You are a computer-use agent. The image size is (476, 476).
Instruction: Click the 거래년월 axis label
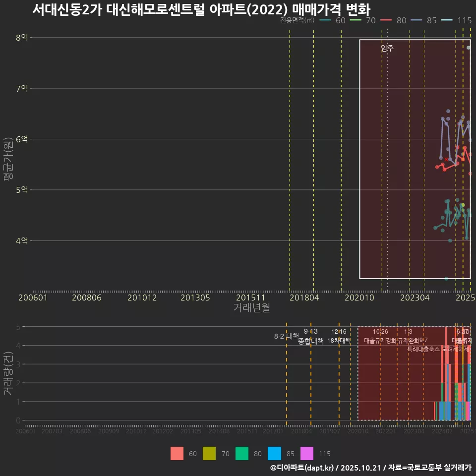click(x=252, y=307)
